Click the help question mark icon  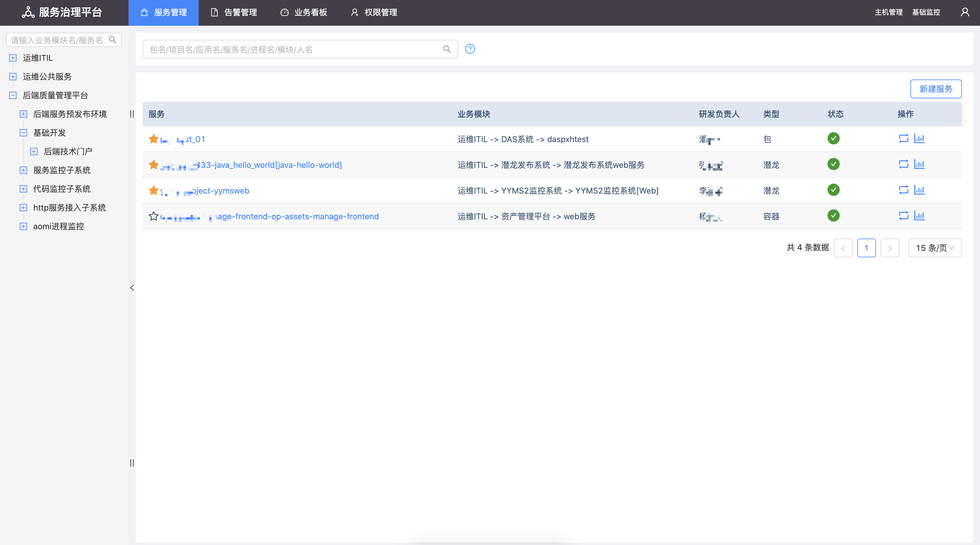(x=470, y=49)
